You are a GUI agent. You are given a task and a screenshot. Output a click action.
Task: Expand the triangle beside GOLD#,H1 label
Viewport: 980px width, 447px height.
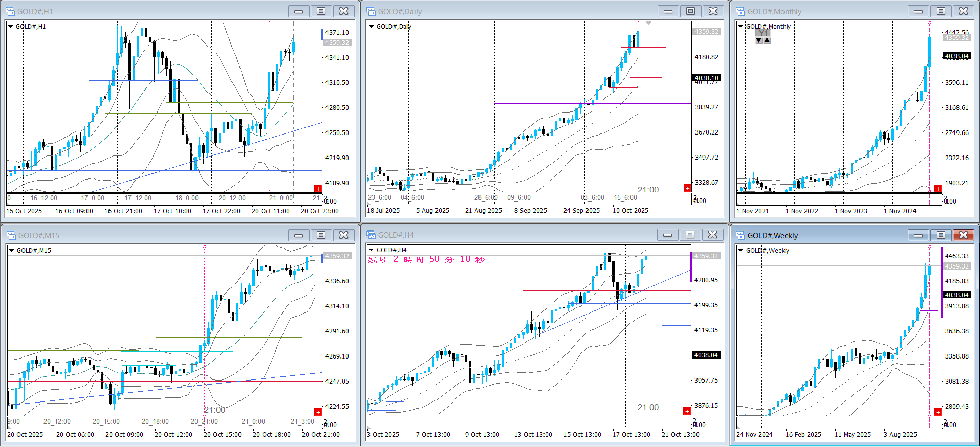click(x=10, y=27)
